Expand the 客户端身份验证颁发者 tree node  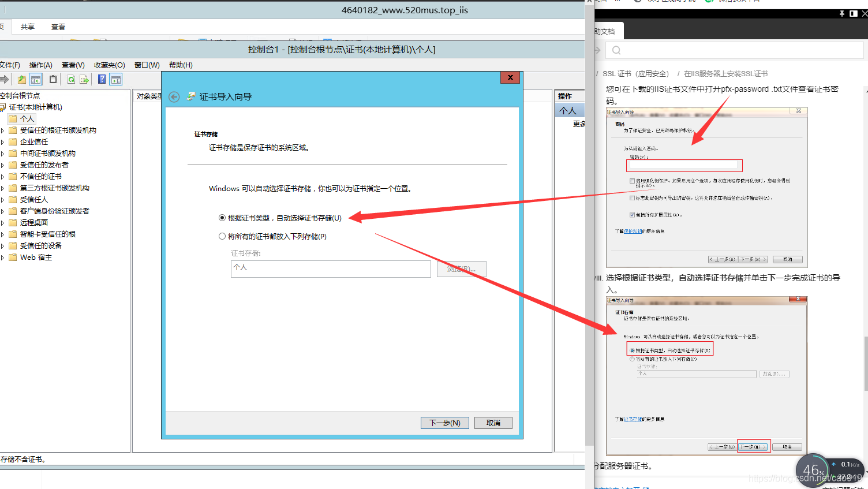click(x=2, y=211)
